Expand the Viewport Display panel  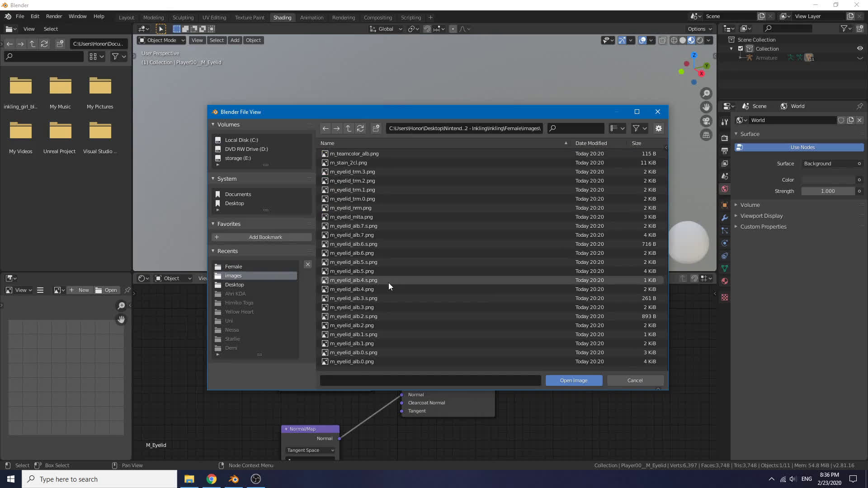761,216
